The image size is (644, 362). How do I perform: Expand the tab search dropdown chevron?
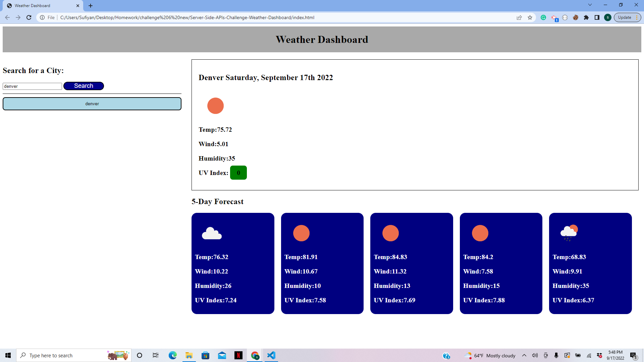pos(590,5)
